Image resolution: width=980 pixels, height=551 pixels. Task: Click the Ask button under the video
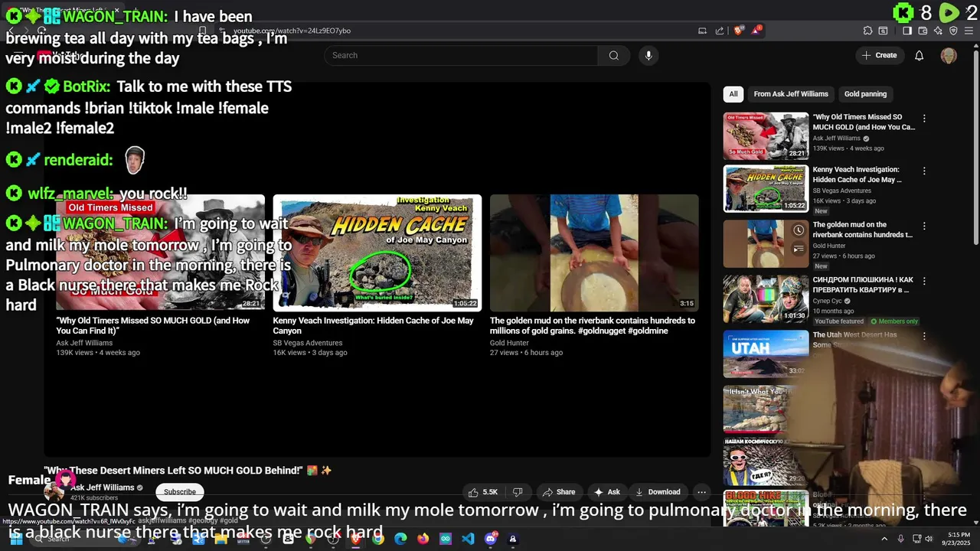click(x=607, y=492)
